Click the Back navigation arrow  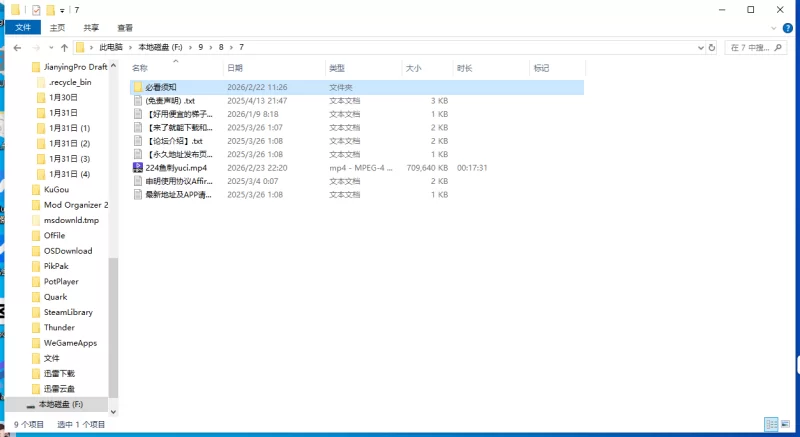18,47
